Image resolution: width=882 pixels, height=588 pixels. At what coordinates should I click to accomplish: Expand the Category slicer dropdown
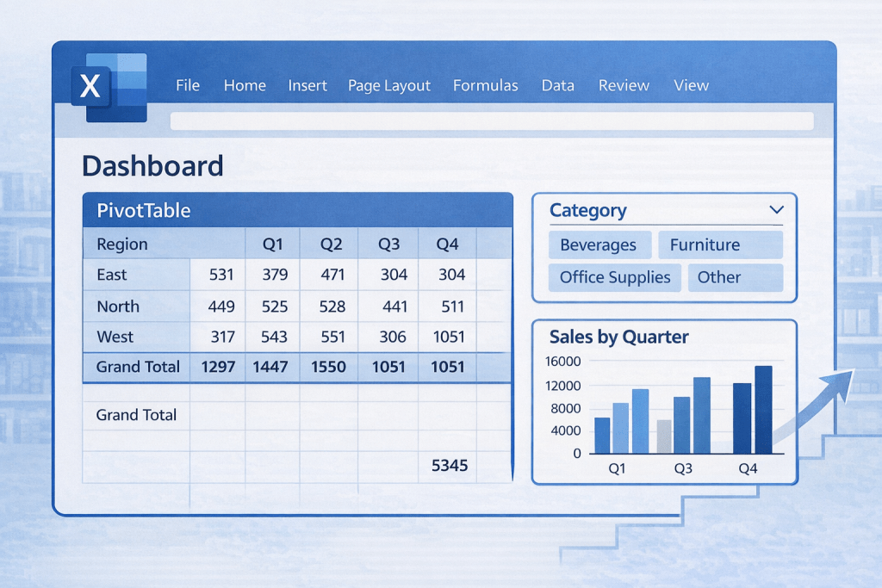(776, 209)
